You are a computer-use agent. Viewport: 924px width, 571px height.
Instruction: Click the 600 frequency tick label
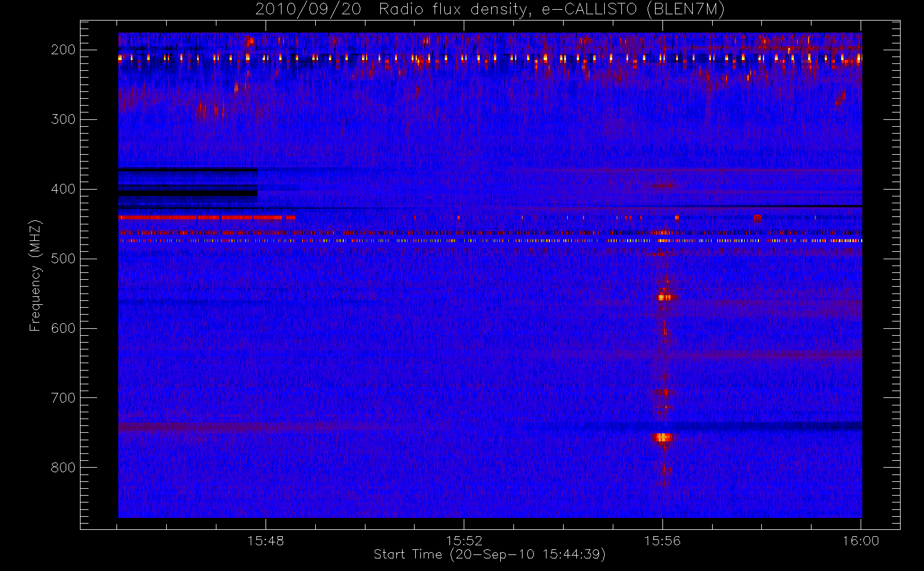tap(63, 328)
